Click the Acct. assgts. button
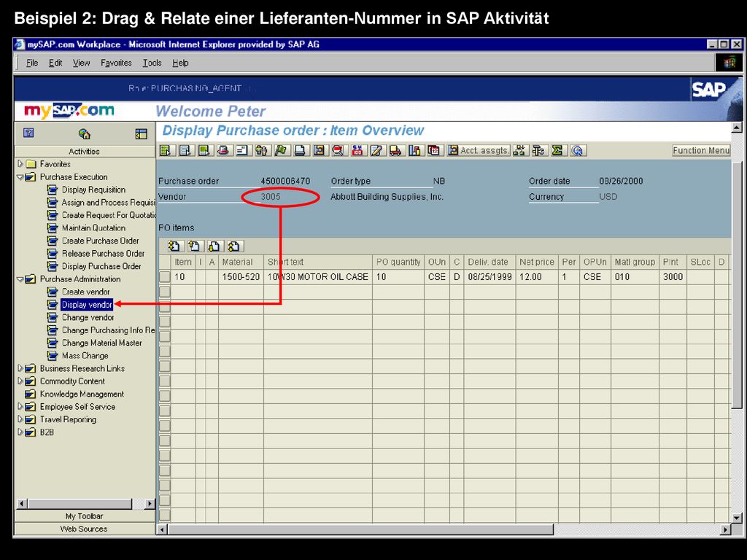This screenshot has height=560, width=747. tap(479, 150)
